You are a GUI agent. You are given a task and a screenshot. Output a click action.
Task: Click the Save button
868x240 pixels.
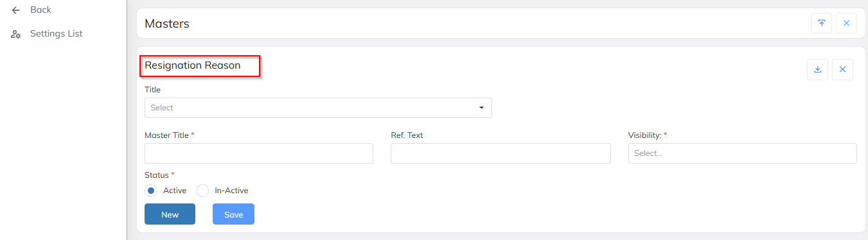(x=233, y=214)
